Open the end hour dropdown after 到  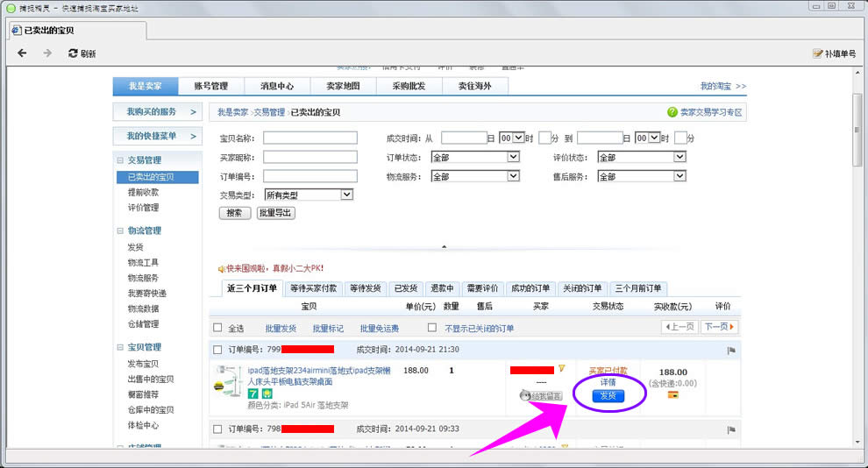pyautogui.click(x=647, y=138)
